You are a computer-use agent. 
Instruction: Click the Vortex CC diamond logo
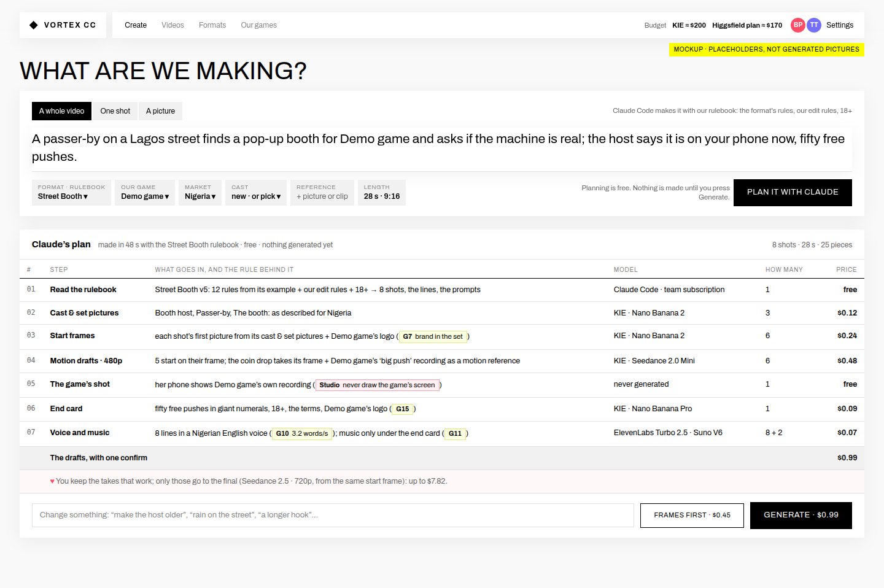[x=34, y=25]
